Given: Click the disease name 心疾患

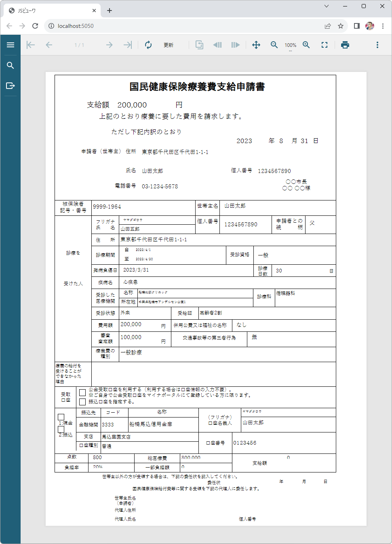Looking at the screenshot, I should 131,282.
